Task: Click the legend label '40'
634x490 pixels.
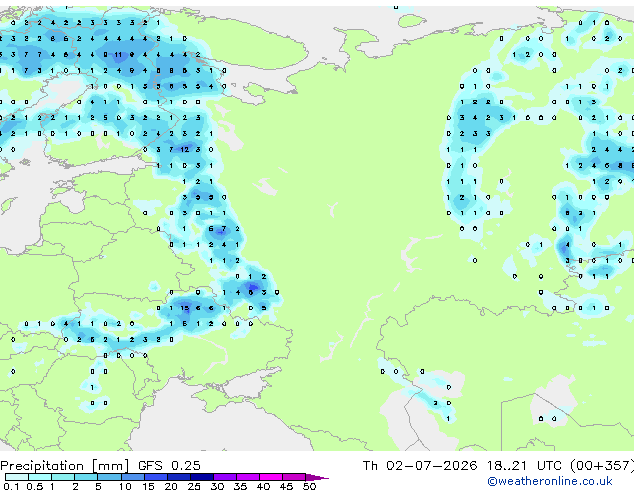Action: click(x=263, y=486)
